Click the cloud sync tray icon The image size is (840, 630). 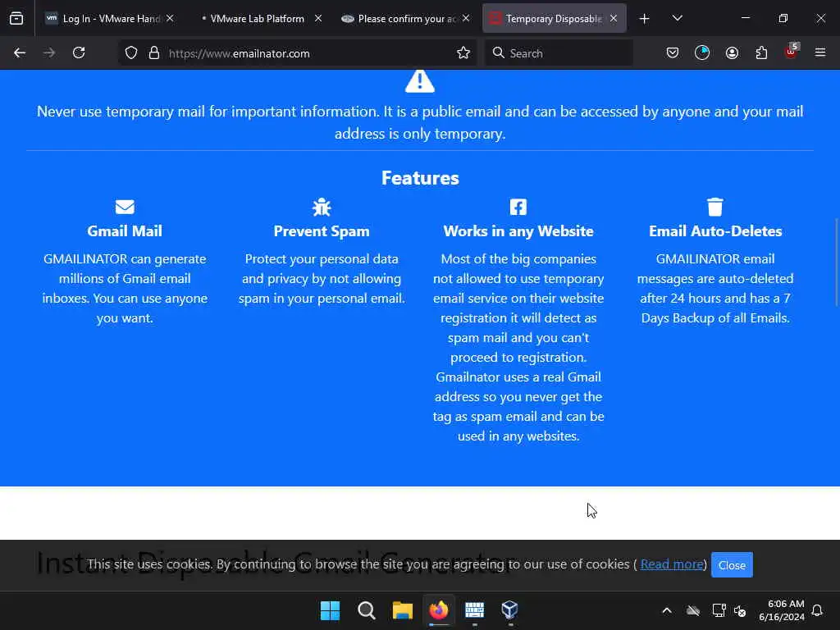pos(692,610)
